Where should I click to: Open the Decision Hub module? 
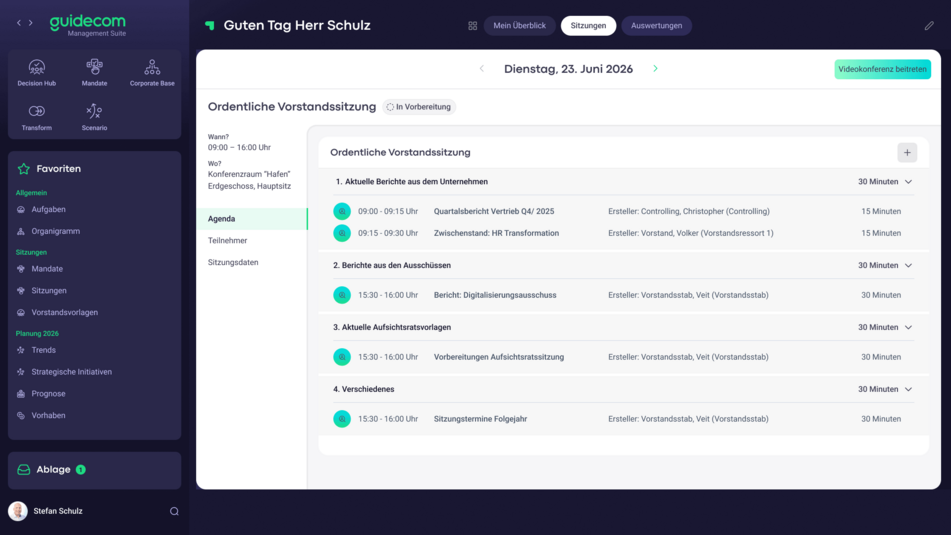pyautogui.click(x=37, y=72)
